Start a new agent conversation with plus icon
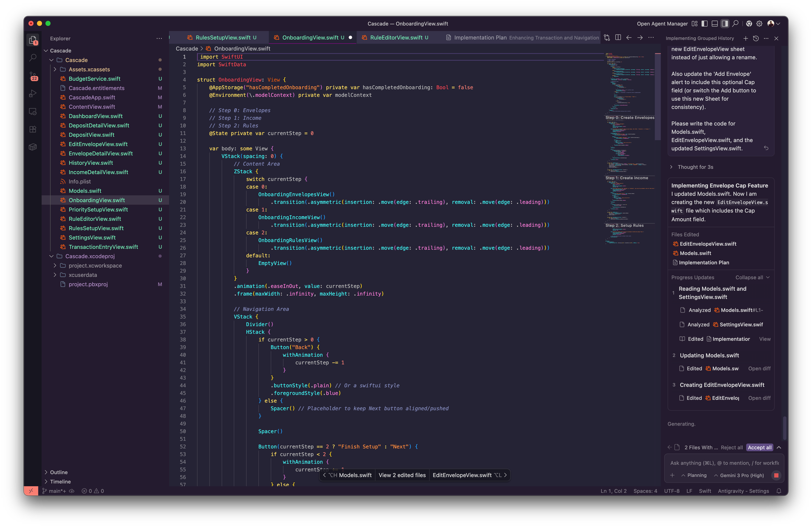 746,38
